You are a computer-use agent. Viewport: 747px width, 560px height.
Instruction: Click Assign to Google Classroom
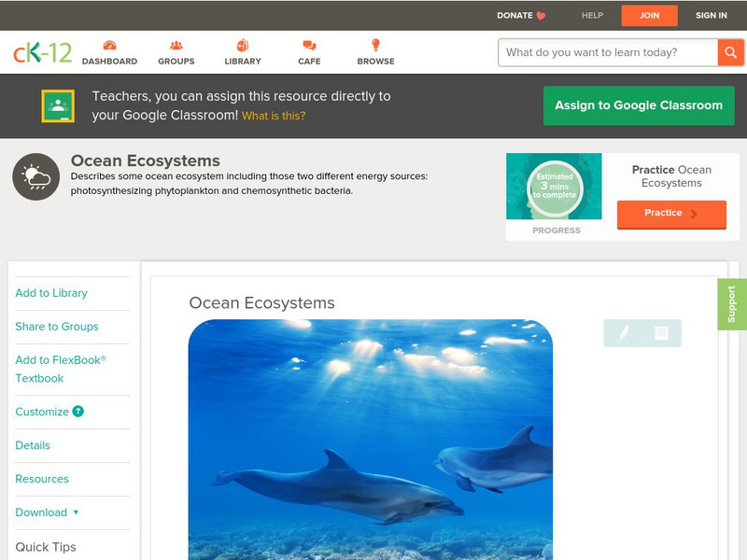click(x=639, y=105)
